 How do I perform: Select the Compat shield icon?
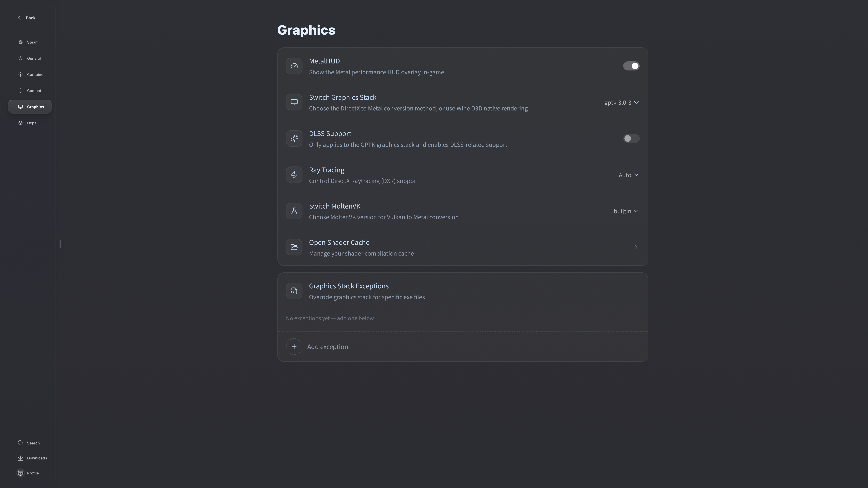tap(20, 91)
